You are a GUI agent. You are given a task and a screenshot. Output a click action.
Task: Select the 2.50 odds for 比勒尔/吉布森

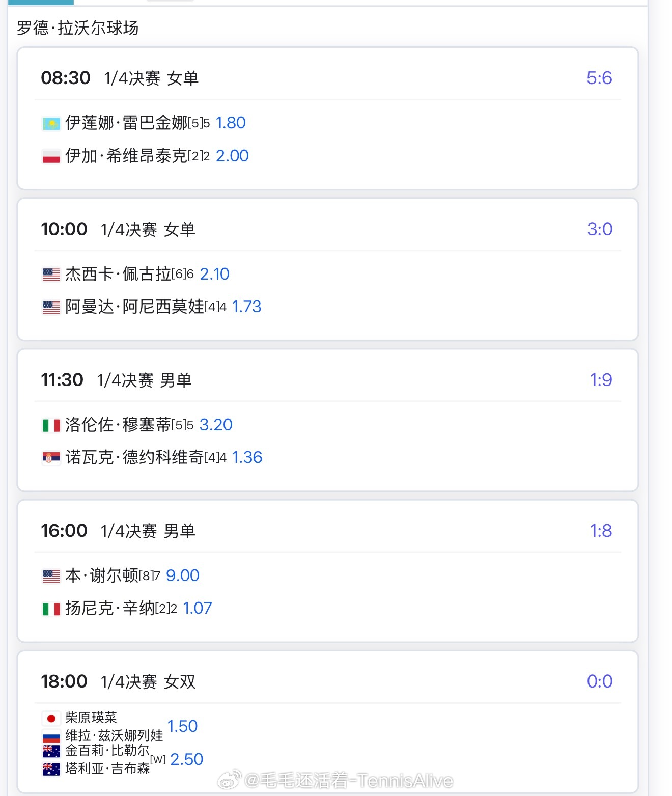tap(186, 759)
